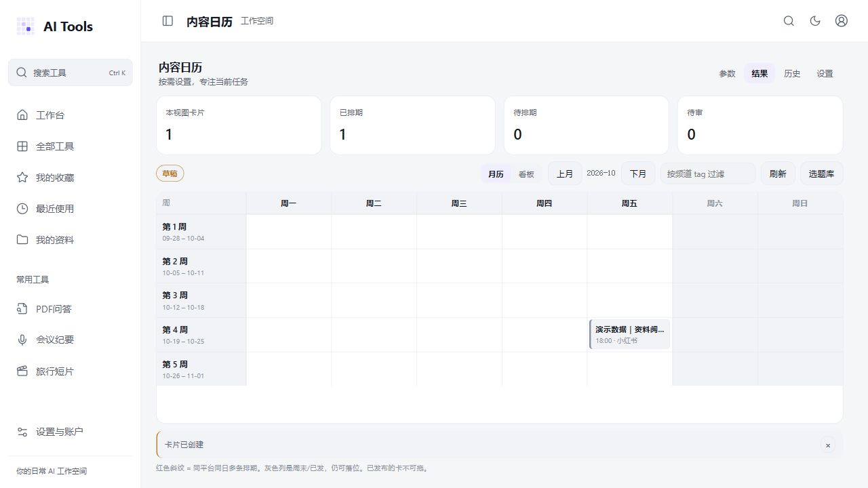
Task: Open 最近使用 clock item
Action: [x=71, y=209]
